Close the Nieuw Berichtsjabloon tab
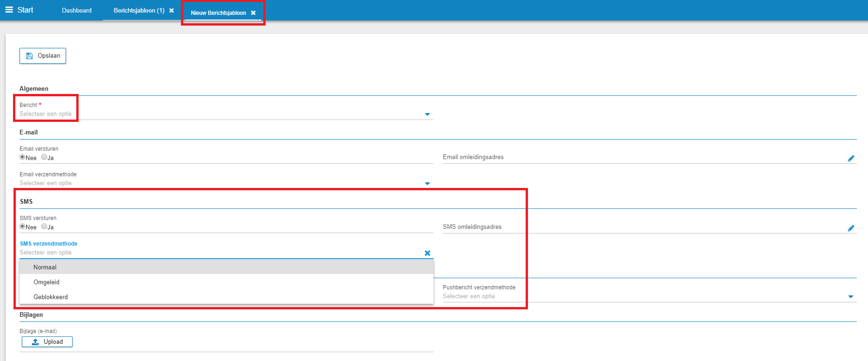 click(x=253, y=13)
